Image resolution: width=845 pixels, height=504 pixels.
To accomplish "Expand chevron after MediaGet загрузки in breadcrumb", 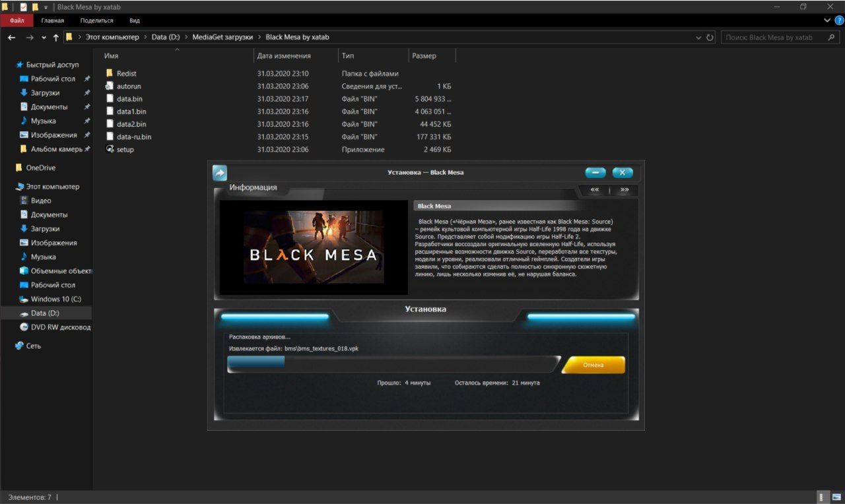I will (259, 38).
